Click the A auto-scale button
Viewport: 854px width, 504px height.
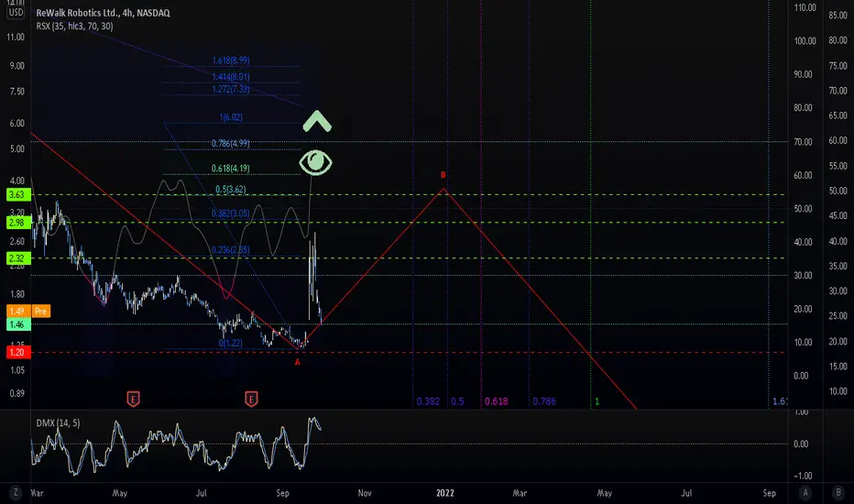click(x=805, y=493)
